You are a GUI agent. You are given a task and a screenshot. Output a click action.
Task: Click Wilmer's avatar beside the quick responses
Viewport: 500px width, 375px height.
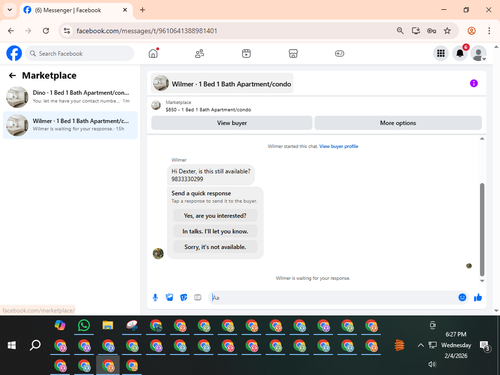(x=158, y=254)
